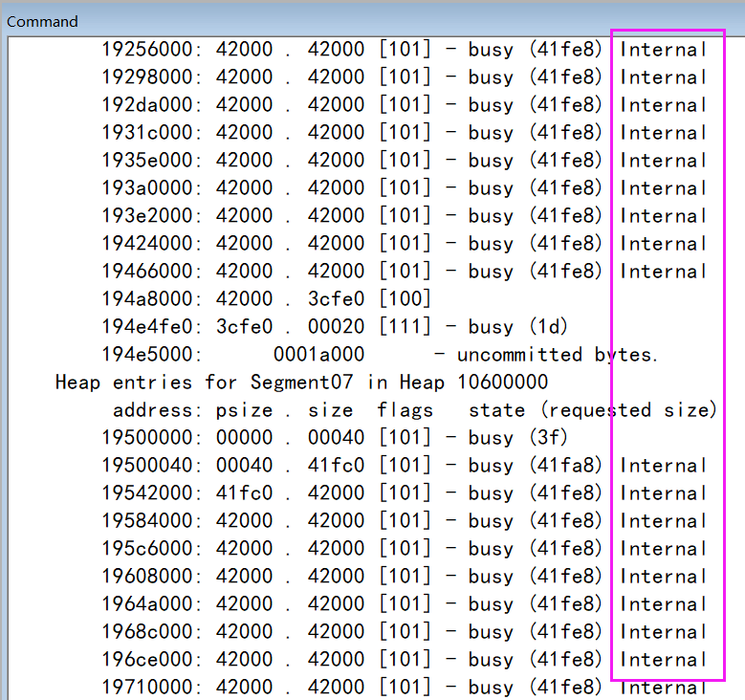Select heap entry address 19608000
The image size is (745, 700).
tap(151, 576)
